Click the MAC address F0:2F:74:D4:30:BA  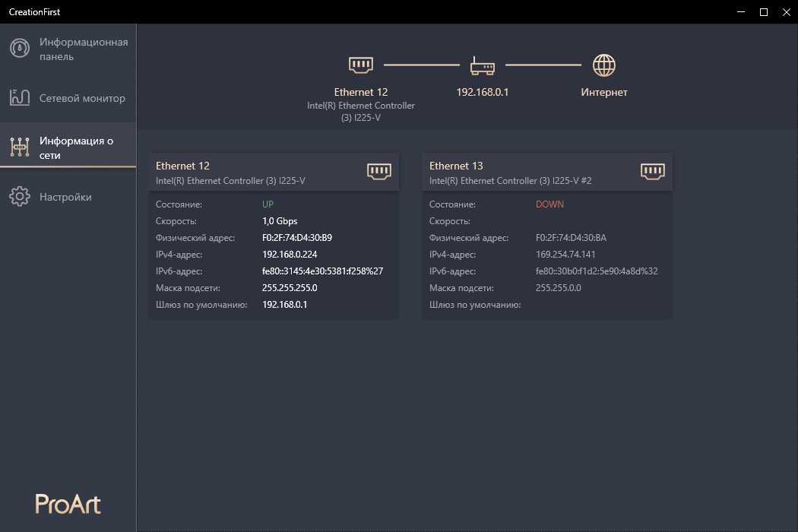click(x=571, y=238)
